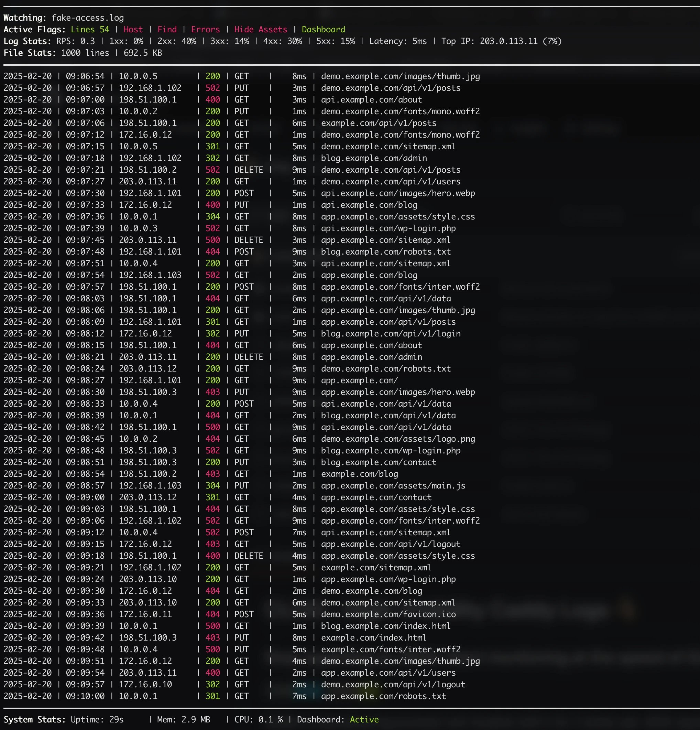The image size is (700, 730).
Task: Click the 09:06:54 timestamp
Action: (85, 76)
